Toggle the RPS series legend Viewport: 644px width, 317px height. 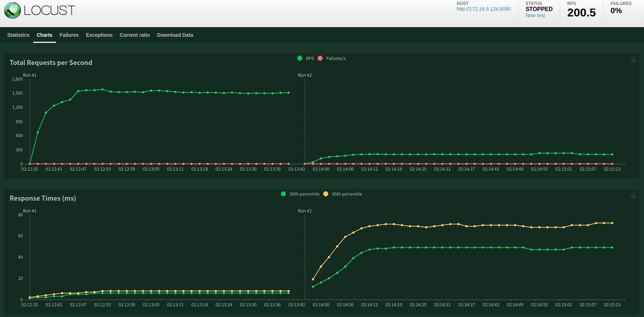pos(306,58)
